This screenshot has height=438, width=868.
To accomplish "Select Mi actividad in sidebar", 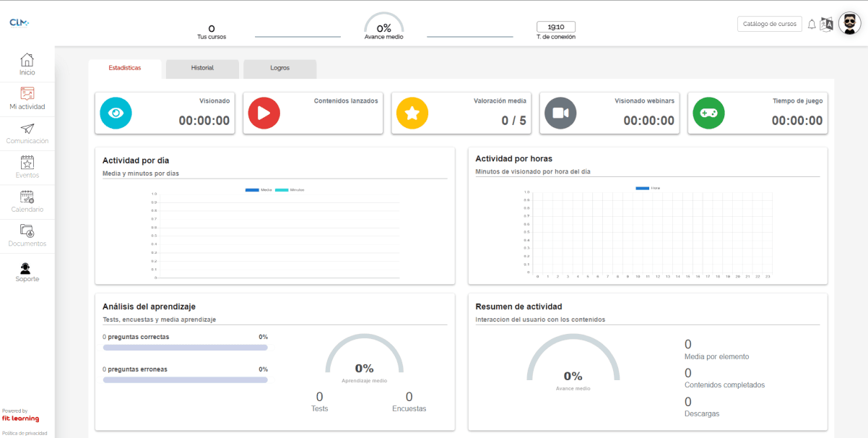I will [x=27, y=94].
